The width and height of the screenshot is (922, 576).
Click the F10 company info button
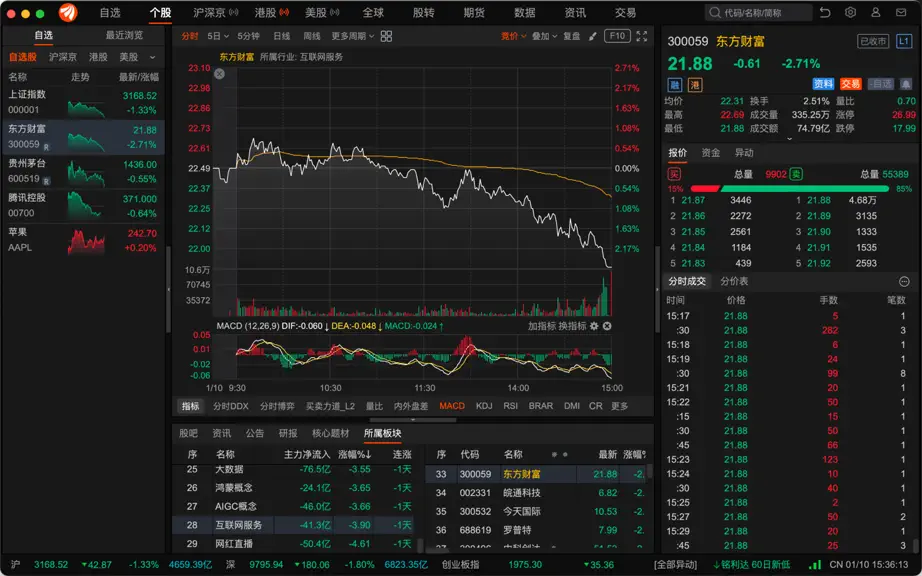617,36
